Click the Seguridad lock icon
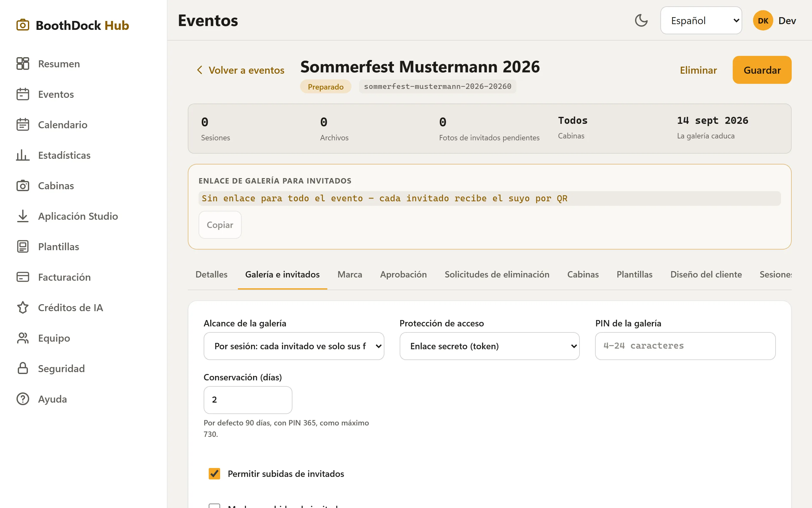 (23, 368)
